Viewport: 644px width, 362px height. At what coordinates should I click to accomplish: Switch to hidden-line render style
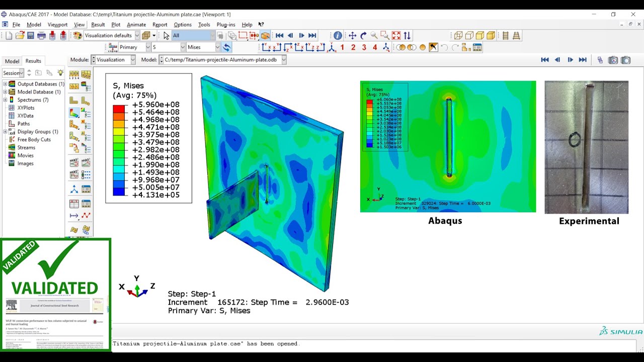pyautogui.click(x=469, y=35)
